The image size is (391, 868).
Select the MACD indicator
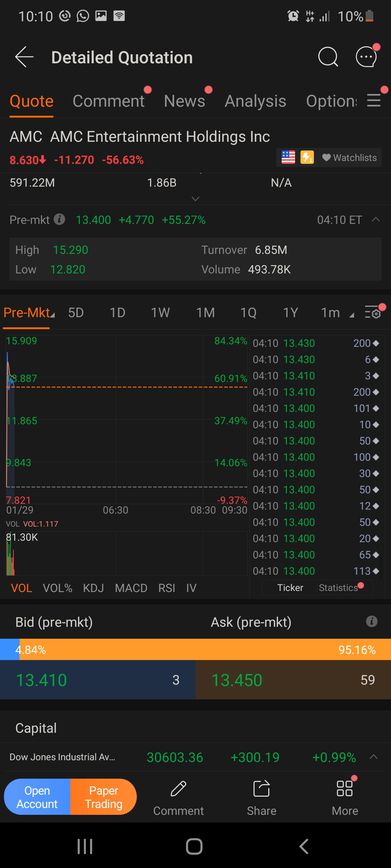tap(131, 588)
